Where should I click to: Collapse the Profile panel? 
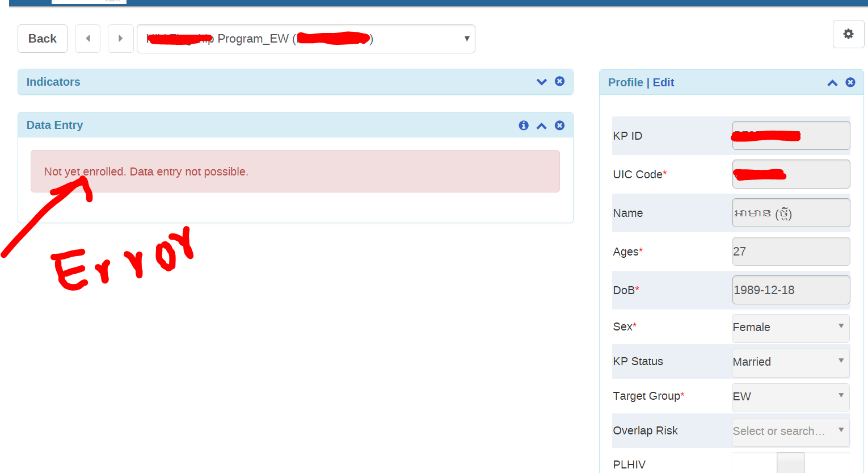point(832,83)
